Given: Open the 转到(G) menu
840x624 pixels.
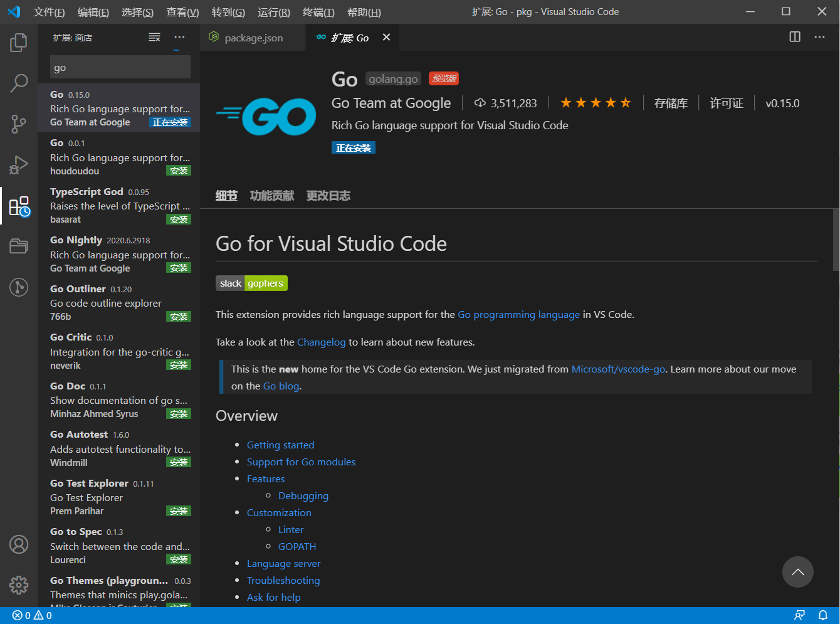Looking at the screenshot, I should [228, 12].
